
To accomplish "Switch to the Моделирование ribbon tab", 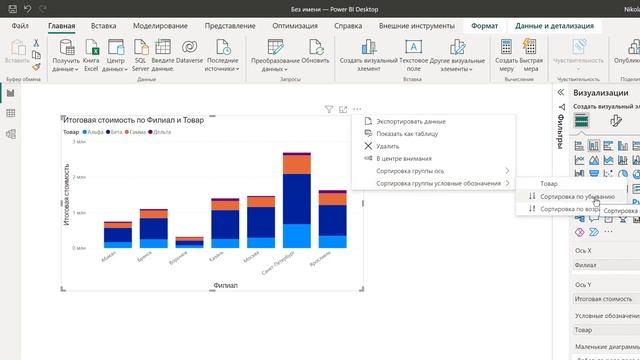I will tap(160, 26).
